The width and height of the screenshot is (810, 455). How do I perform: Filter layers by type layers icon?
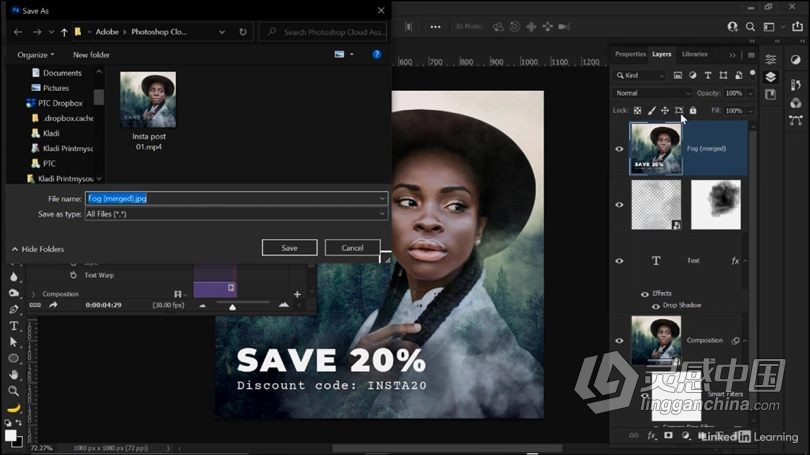pyautogui.click(x=706, y=75)
